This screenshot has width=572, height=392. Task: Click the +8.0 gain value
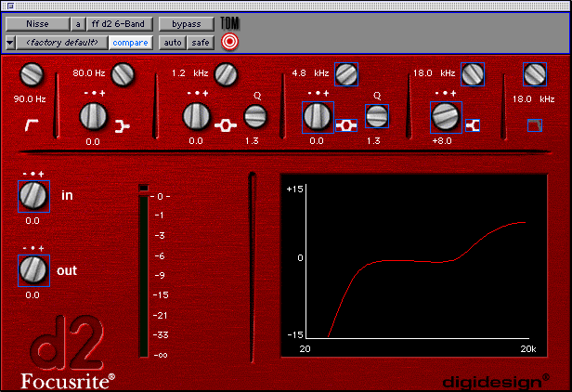coord(442,141)
